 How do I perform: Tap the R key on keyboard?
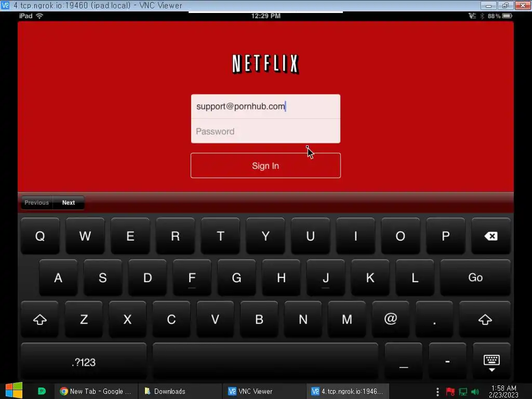click(x=175, y=236)
